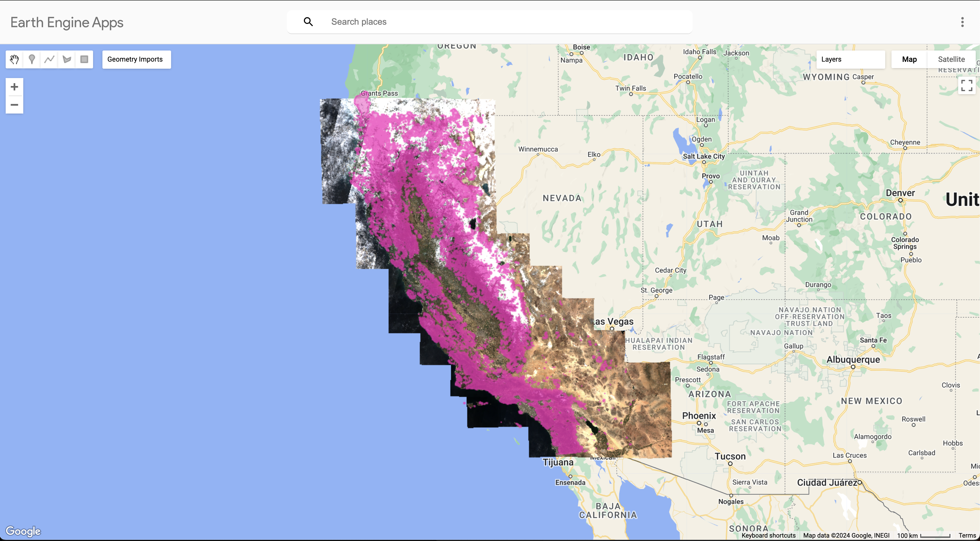Select the hand pan tool

14,59
